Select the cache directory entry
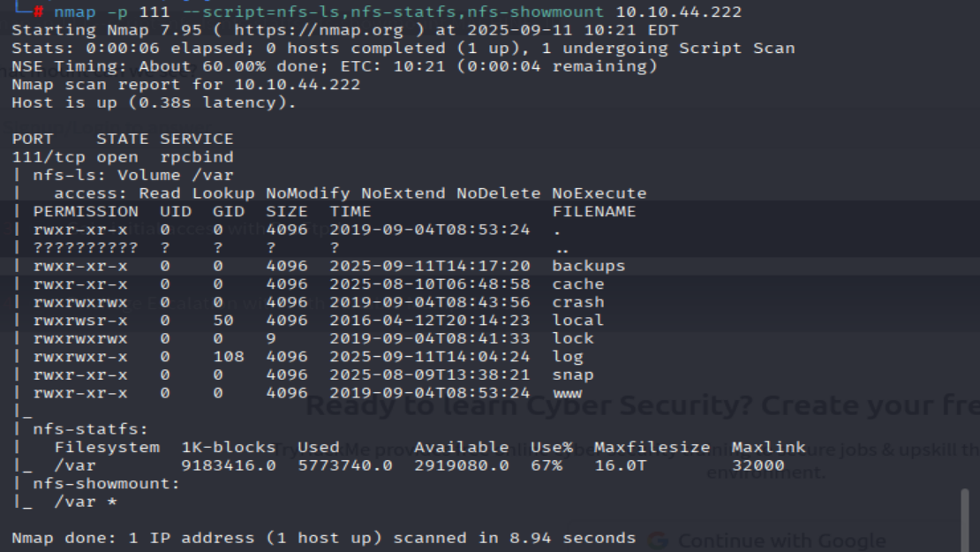980x552 pixels. point(578,284)
